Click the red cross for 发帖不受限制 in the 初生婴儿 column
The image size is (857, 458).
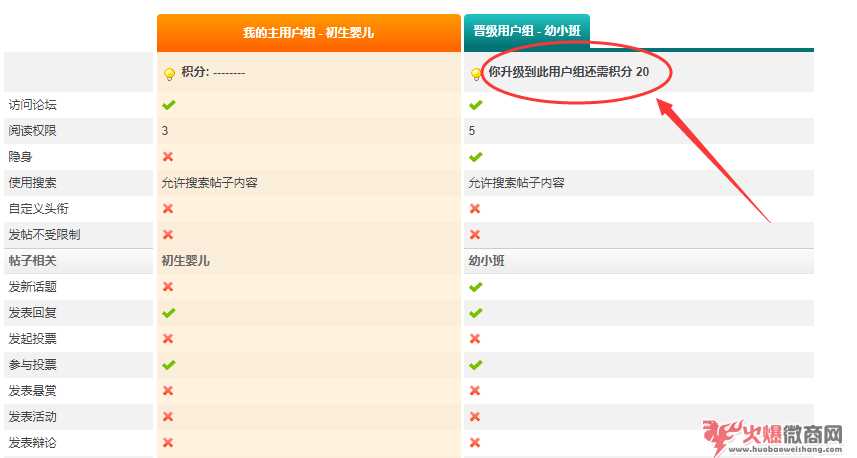tap(168, 234)
